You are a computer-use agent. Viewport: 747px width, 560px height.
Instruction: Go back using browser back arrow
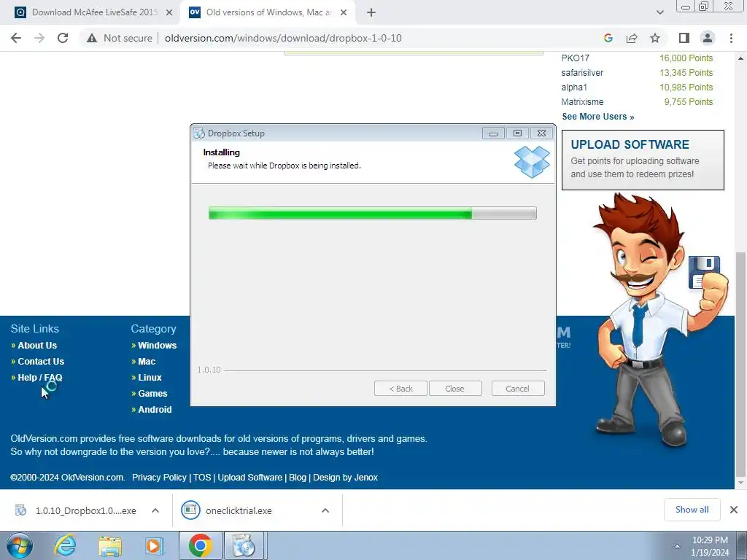click(16, 38)
